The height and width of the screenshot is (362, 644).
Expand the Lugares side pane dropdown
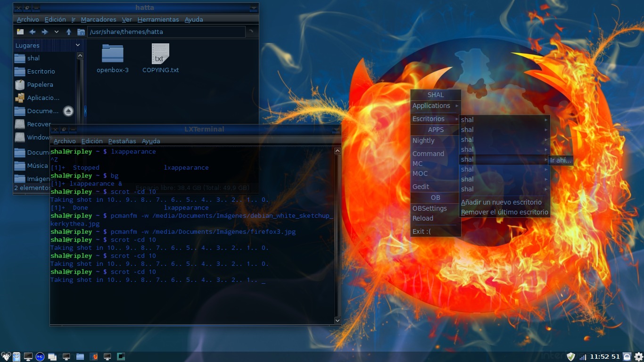pyautogui.click(x=78, y=45)
